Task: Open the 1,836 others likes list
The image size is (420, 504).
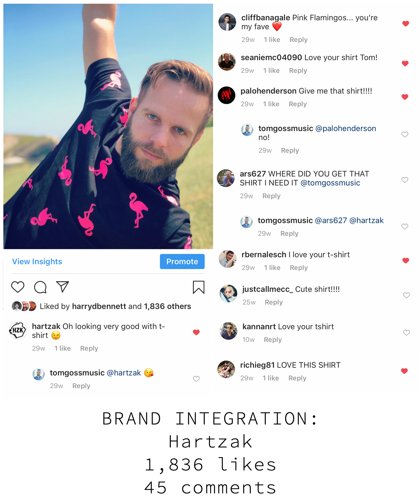Action: coord(167,306)
